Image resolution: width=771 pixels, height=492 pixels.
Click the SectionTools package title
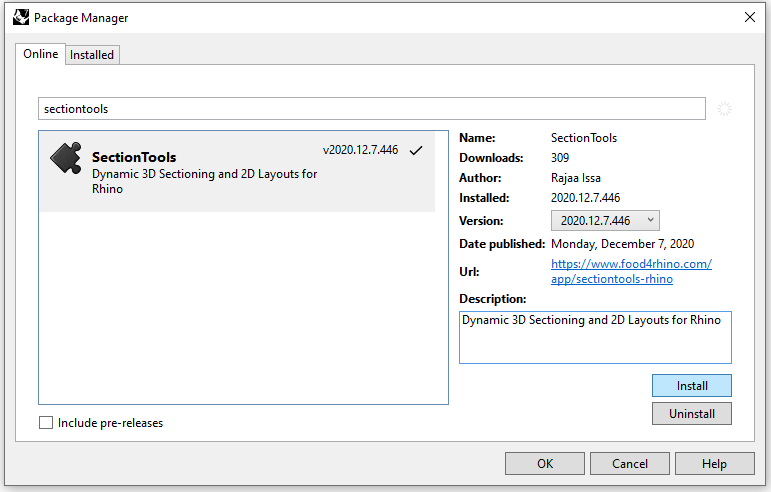tap(134, 157)
